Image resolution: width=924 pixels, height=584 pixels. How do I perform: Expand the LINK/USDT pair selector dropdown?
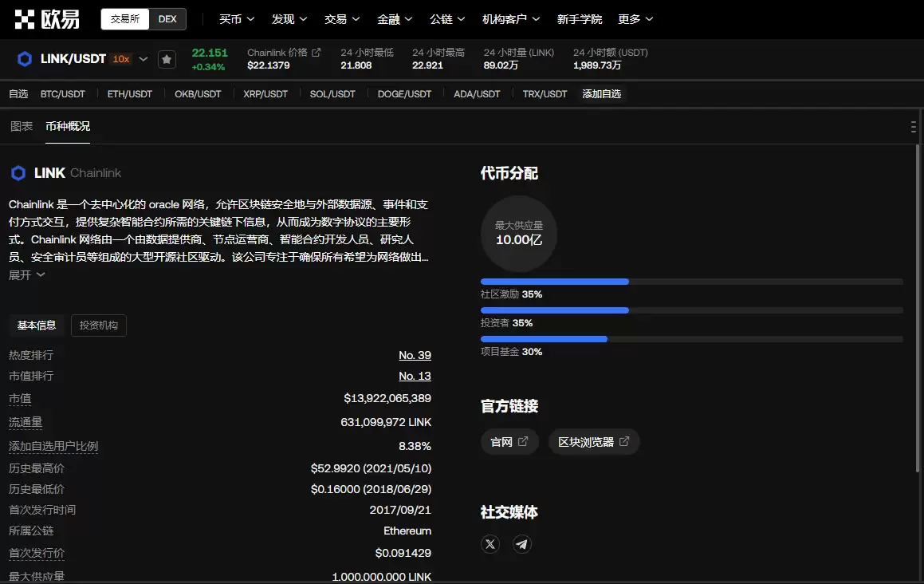click(144, 59)
